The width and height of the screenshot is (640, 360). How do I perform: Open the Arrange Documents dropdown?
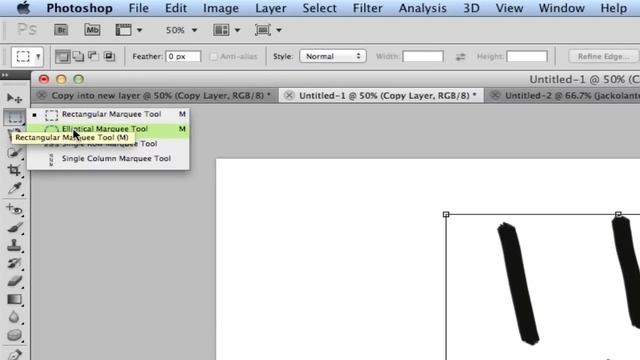tap(226, 30)
